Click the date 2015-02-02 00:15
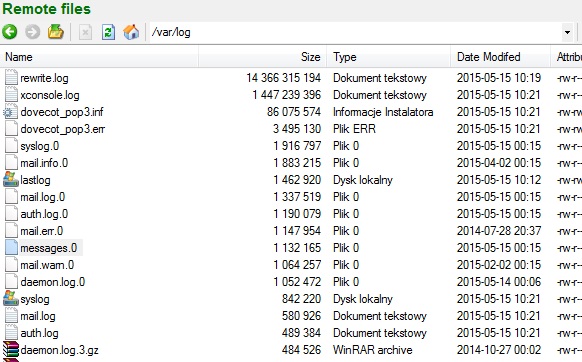582x362 pixels. click(x=499, y=265)
